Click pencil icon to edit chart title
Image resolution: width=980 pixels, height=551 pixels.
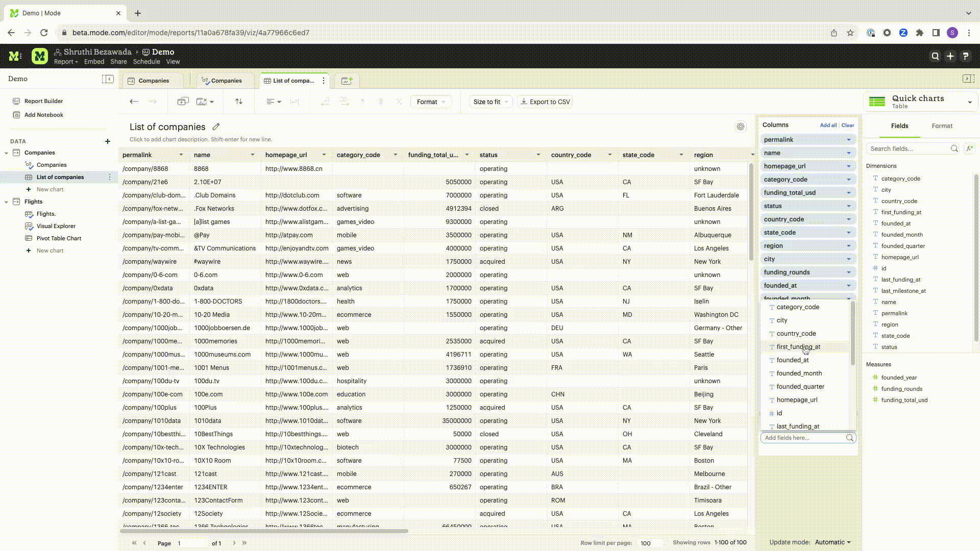pos(216,127)
